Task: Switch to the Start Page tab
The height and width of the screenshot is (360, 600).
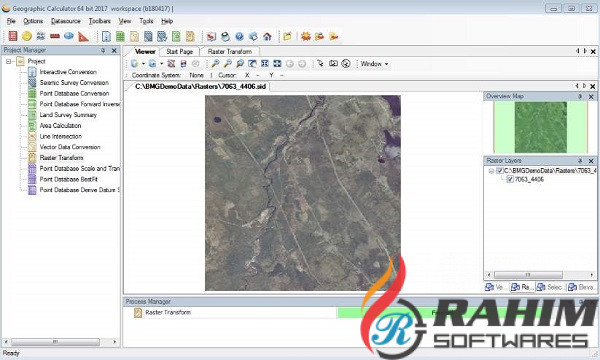Action: click(x=179, y=51)
